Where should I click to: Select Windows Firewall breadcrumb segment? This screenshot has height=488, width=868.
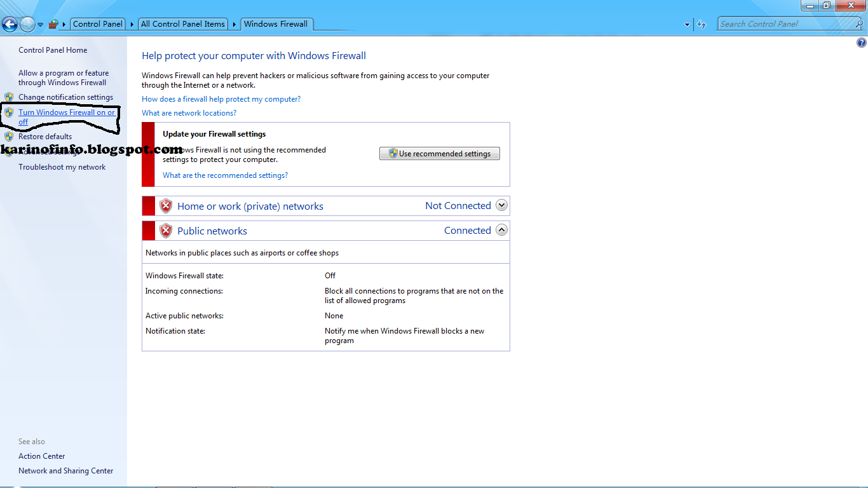pos(276,24)
